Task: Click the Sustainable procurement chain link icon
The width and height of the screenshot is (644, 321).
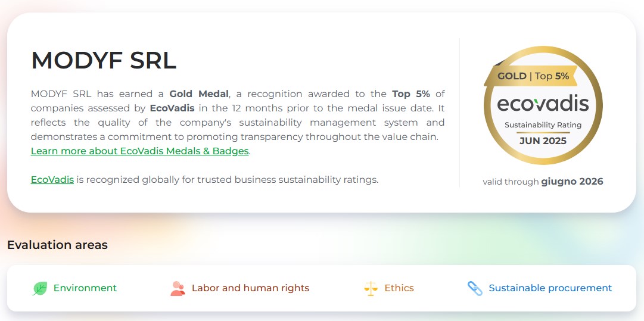Action: coord(475,288)
